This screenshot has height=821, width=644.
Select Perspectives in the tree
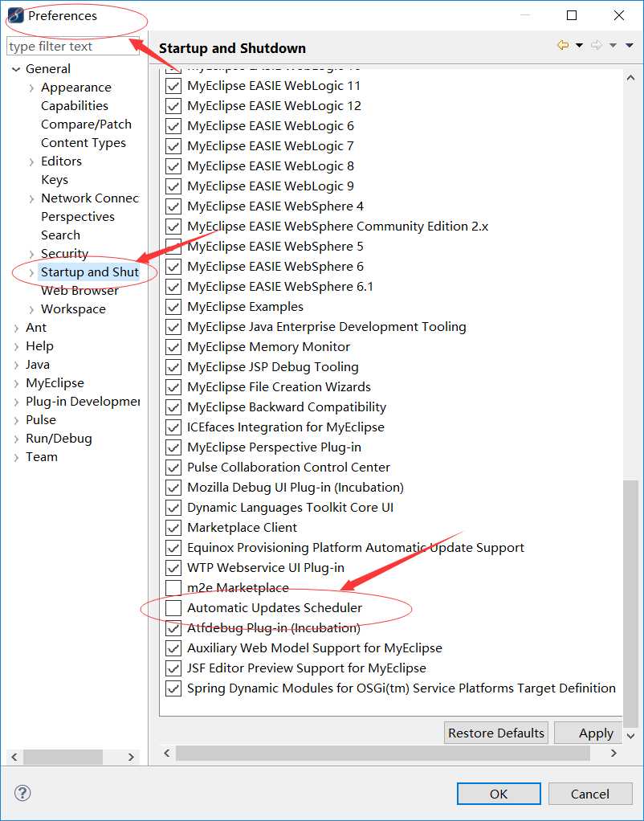click(78, 217)
